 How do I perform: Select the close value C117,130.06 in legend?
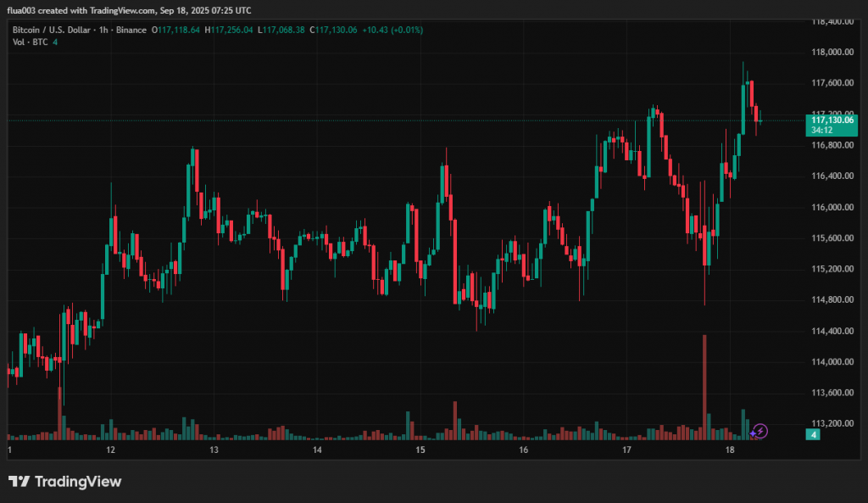click(333, 30)
